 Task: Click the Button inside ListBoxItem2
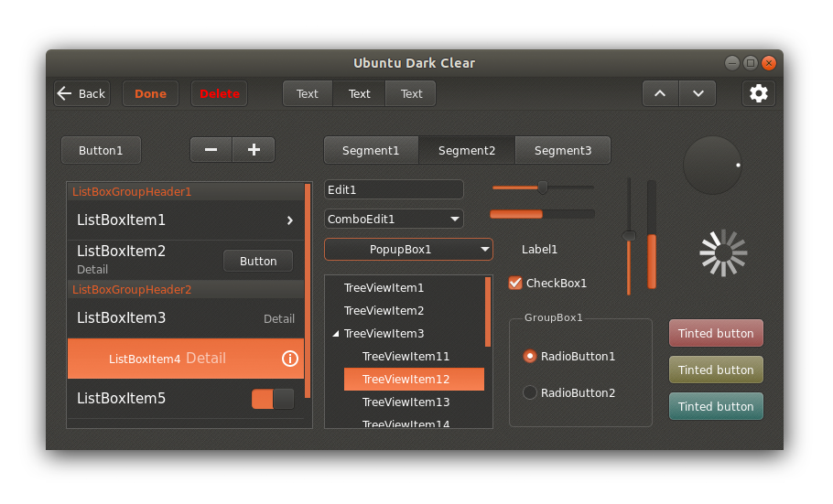[x=258, y=262]
